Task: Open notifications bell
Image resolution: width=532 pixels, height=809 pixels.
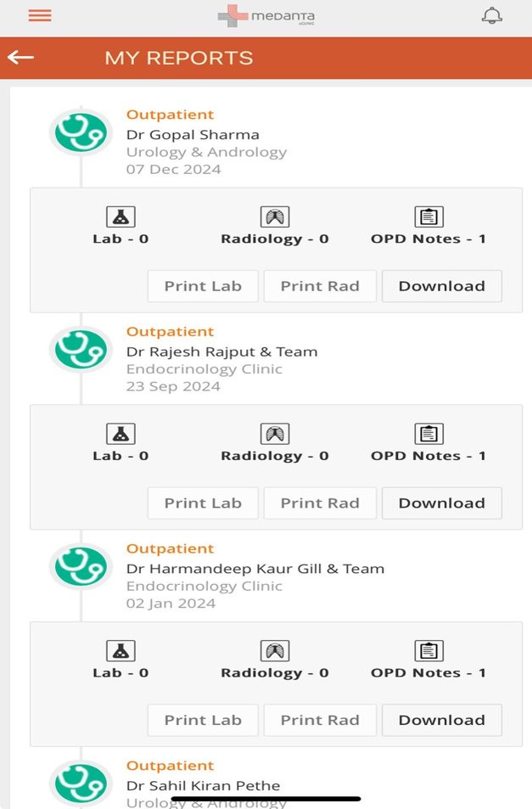Action: pyautogui.click(x=492, y=15)
